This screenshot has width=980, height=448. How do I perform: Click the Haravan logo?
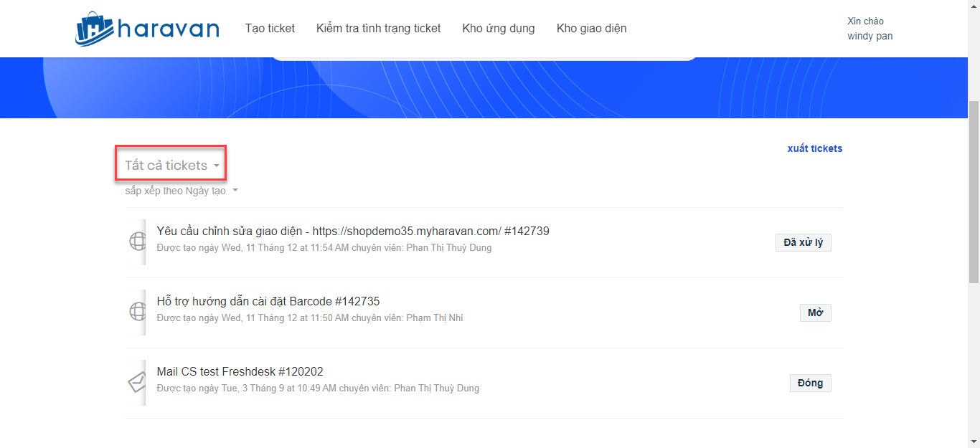click(x=147, y=29)
